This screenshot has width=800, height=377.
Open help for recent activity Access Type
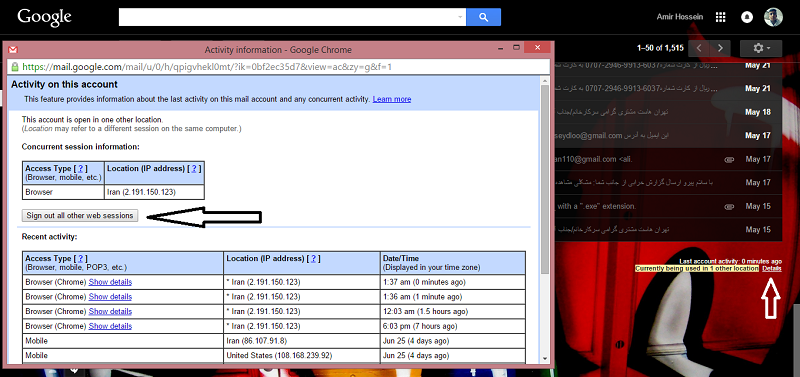[80, 259]
